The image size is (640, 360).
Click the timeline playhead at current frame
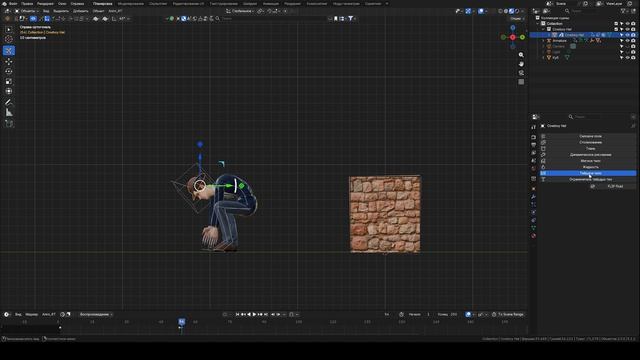[182, 322]
